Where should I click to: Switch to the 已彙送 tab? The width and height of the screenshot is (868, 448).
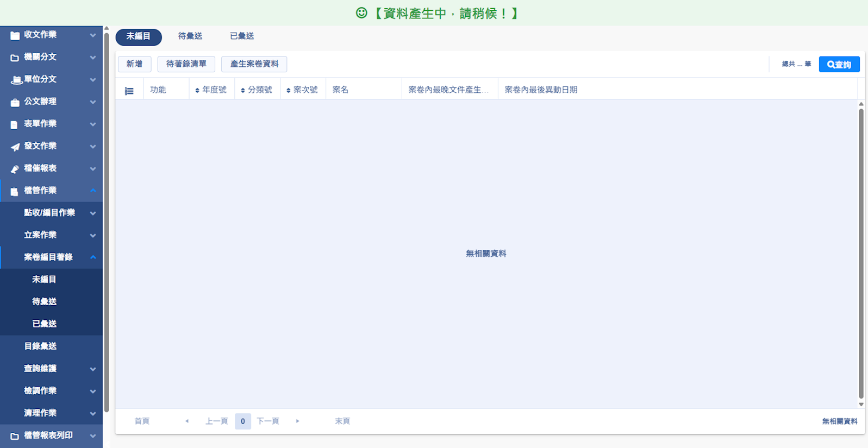pos(242,36)
